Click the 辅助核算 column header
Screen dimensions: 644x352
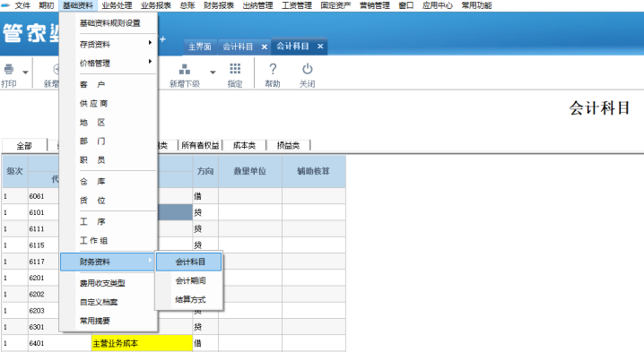(x=313, y=171)
